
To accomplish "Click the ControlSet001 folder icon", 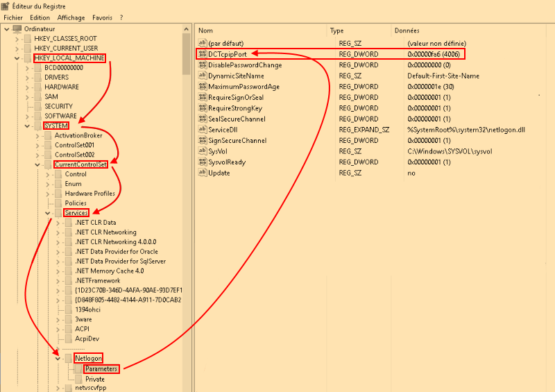I will [48, 145].
